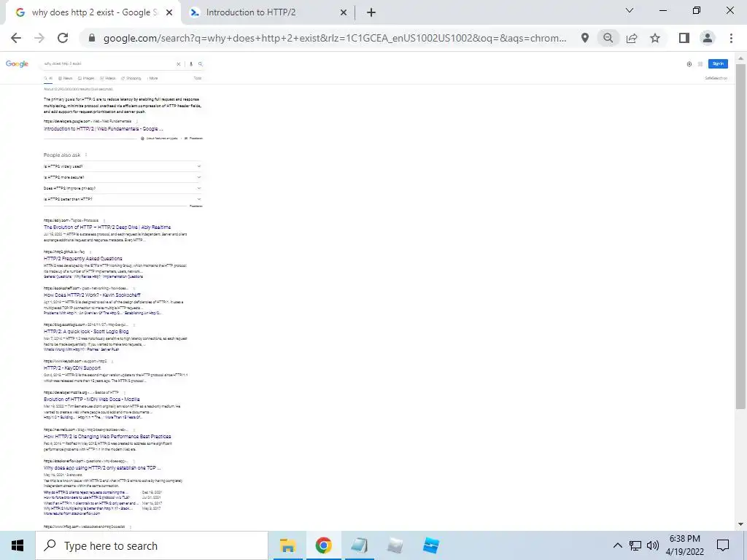Open 'Why does app using HTTP/2 only establish' result
The width and height of the screenshot is (747, 560).
pos(102,467)
